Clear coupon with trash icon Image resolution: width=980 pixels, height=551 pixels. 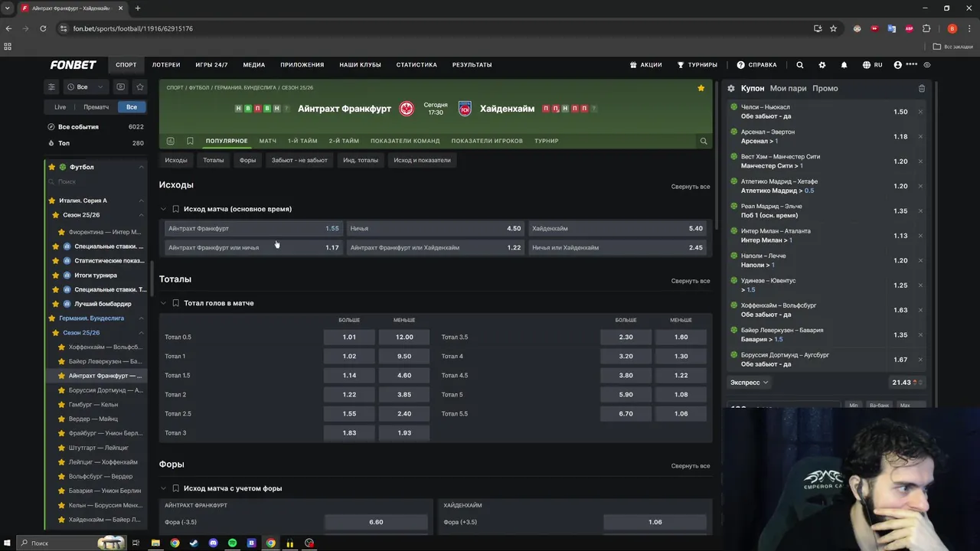click(922, 89)
